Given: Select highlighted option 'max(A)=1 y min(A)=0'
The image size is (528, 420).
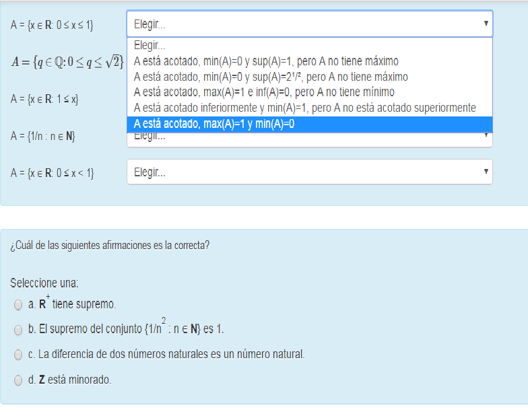Looking at the screenshot, I should (x=214, y=124).
